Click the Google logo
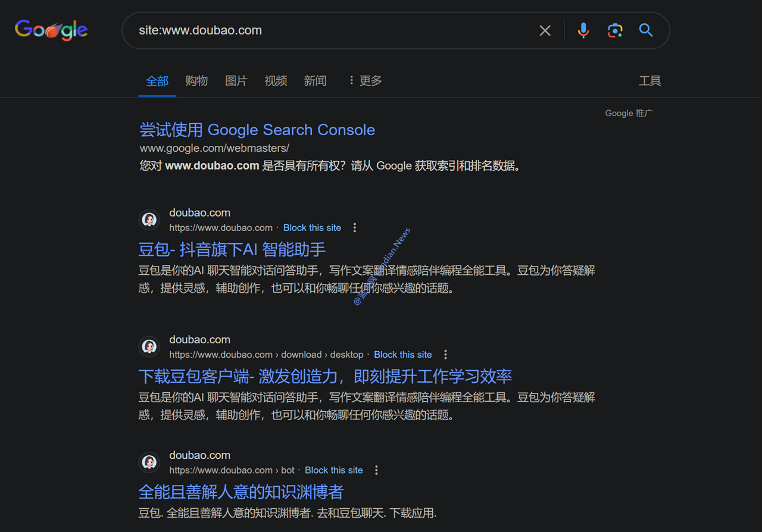 click(x=51, y=30)
